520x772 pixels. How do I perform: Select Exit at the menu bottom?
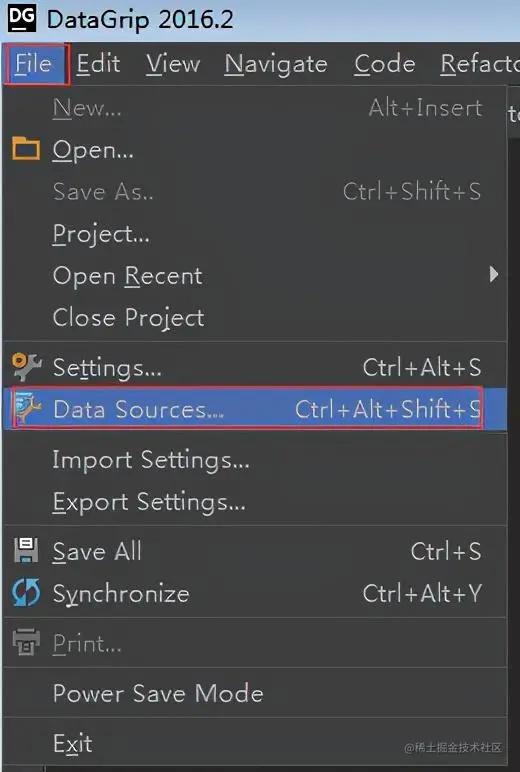point(255,743)
